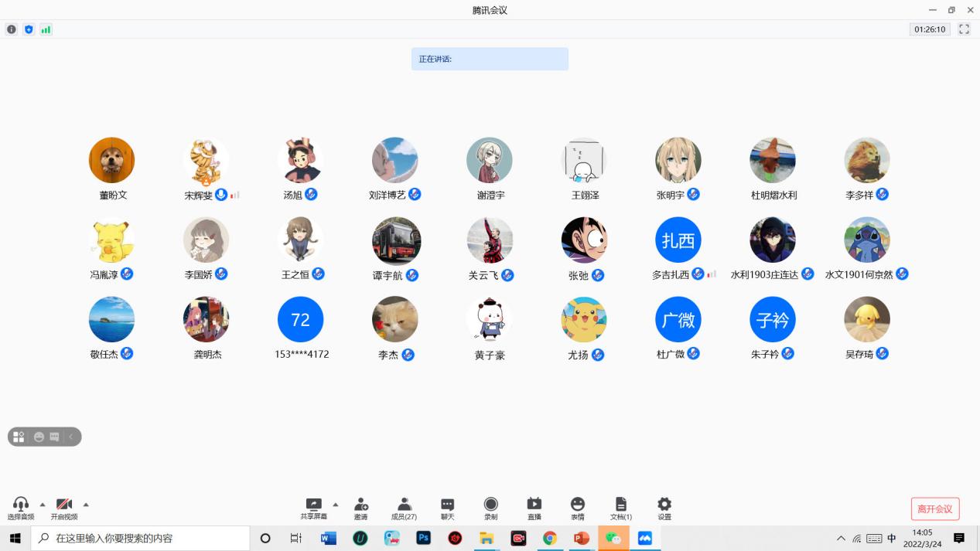Select 宋辉斐's tiger avatar
The width and height of the screenshot is (980, 551).
206,161
